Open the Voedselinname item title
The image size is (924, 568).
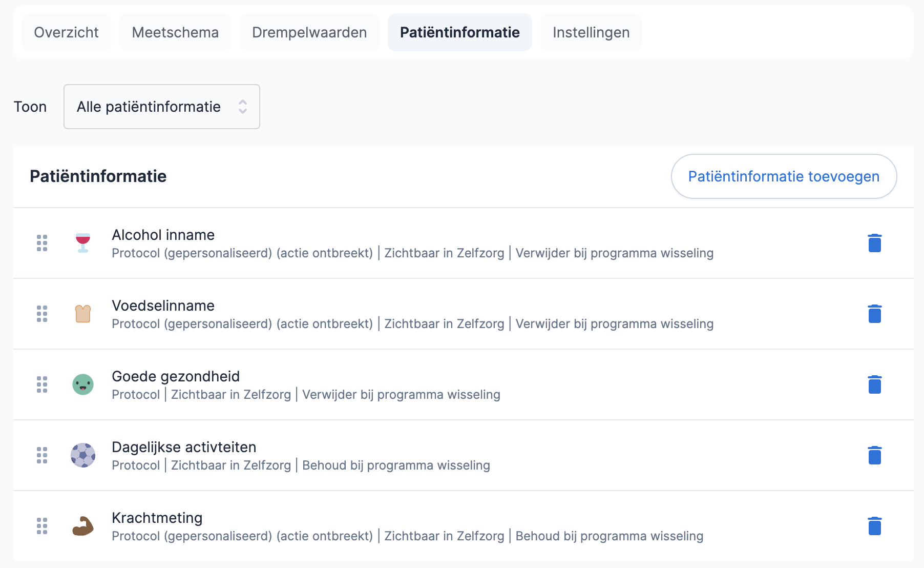pos(163,306)
